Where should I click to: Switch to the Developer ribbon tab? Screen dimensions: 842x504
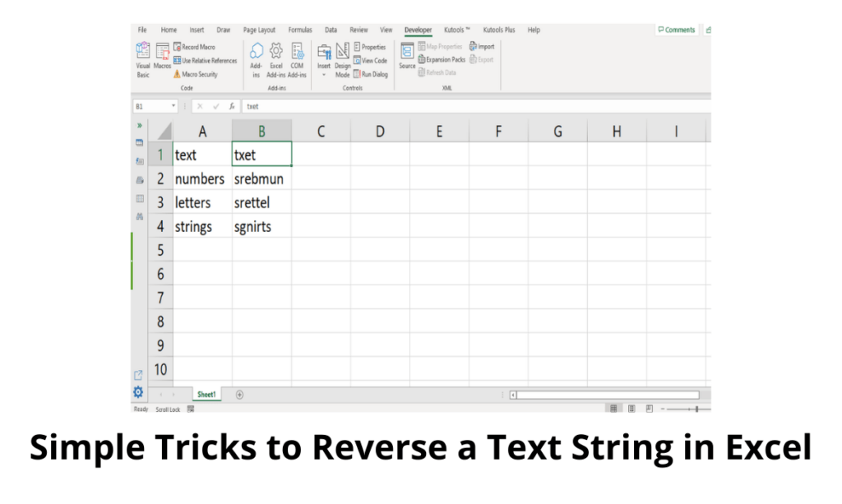point(418,30)
